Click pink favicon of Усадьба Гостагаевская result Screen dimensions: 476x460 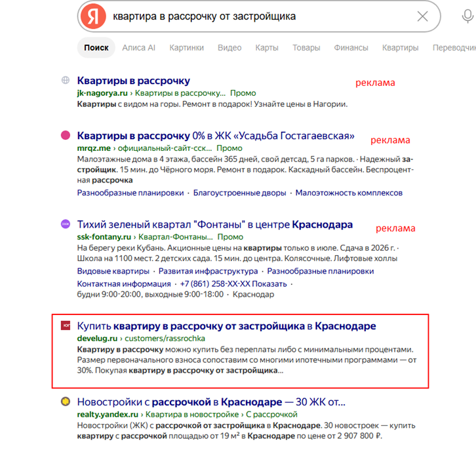[x=66, y=135]
